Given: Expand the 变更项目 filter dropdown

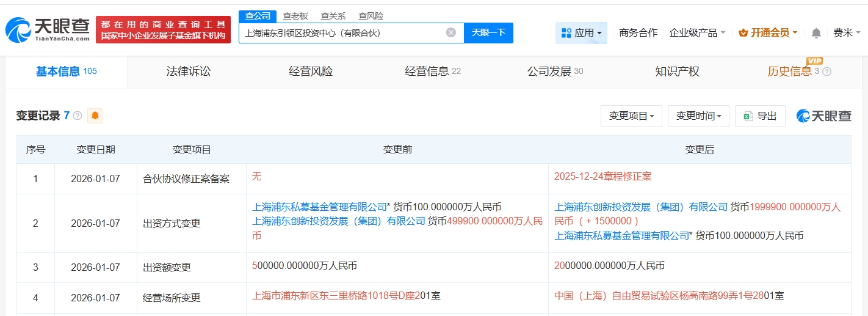Looking at the screenshot, I should pyautogui.click(x=631, y=116).
